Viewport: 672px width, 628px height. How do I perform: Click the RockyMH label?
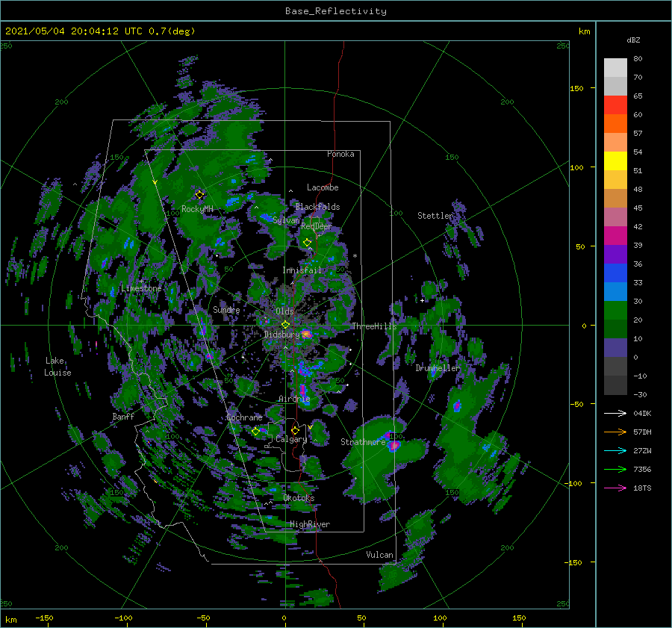point(197,209)
